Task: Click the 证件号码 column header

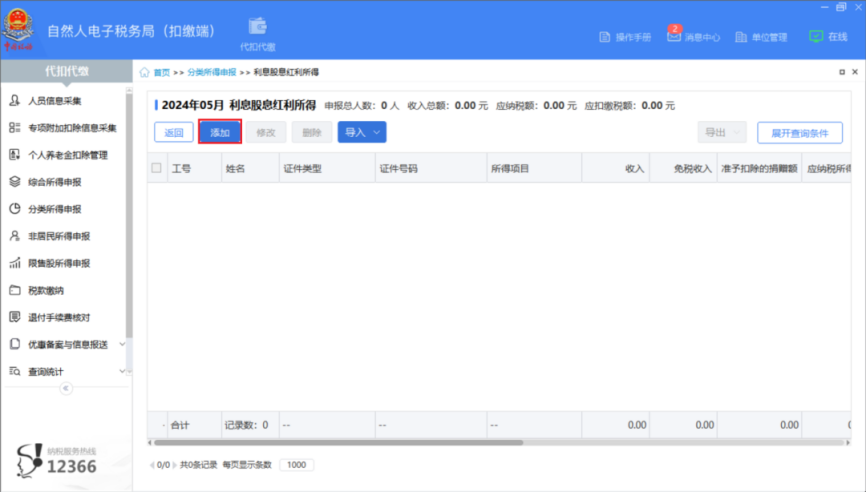Action: click(x=431, y=168)
